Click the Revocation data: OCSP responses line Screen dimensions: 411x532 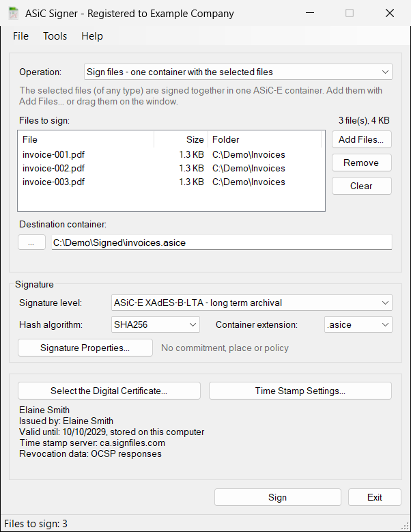(90, 453)
